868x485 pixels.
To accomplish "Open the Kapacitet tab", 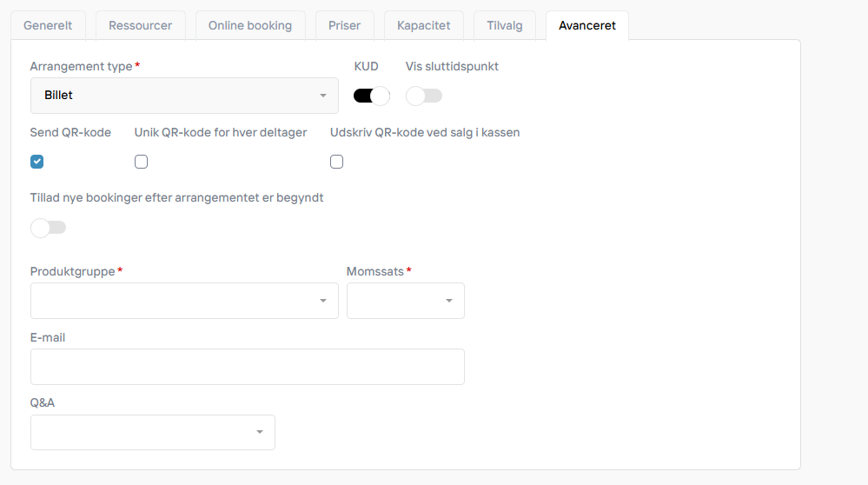I will click(x=423, y=25).
